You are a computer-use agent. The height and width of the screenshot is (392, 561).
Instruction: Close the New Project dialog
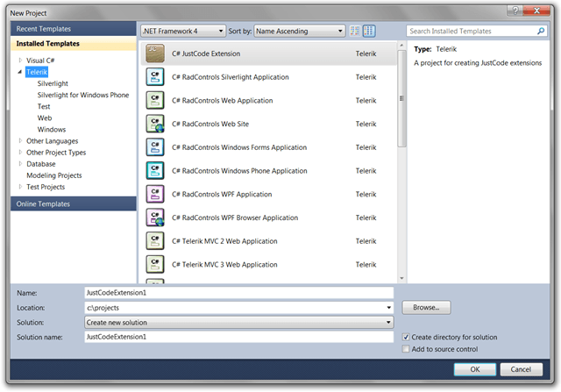click(536, 11)
